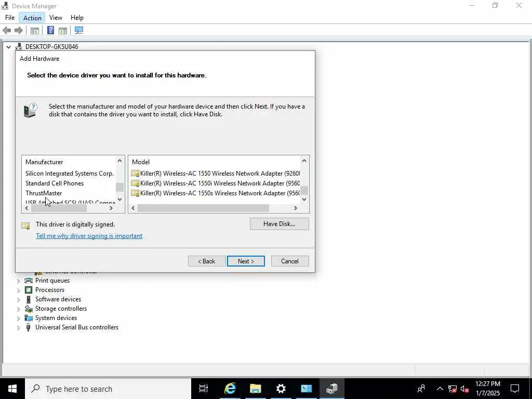
Task: Click the Have Disk... button
Action: tap(279, 224)
